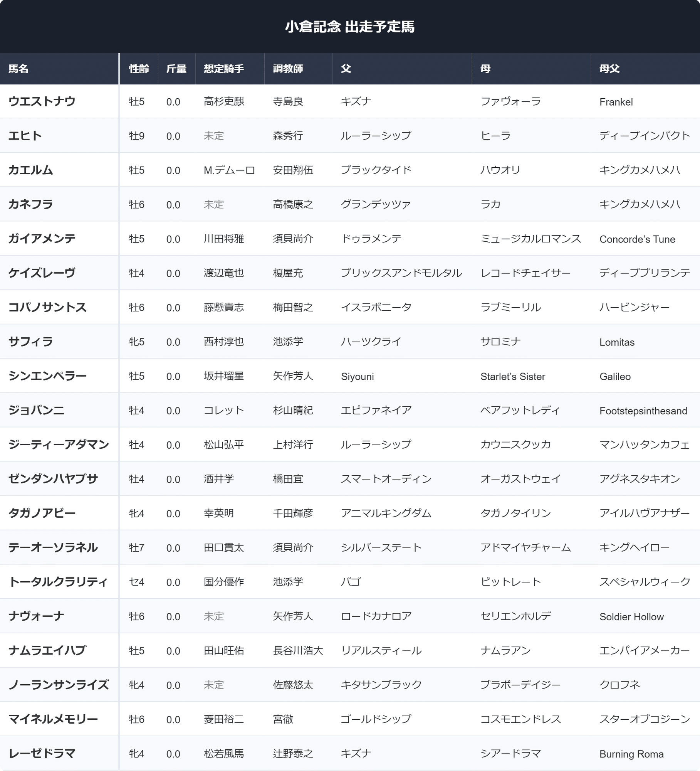Click horse name カネフラ
The height and width of the screenshot is (771, 700).
click(31, 204)
